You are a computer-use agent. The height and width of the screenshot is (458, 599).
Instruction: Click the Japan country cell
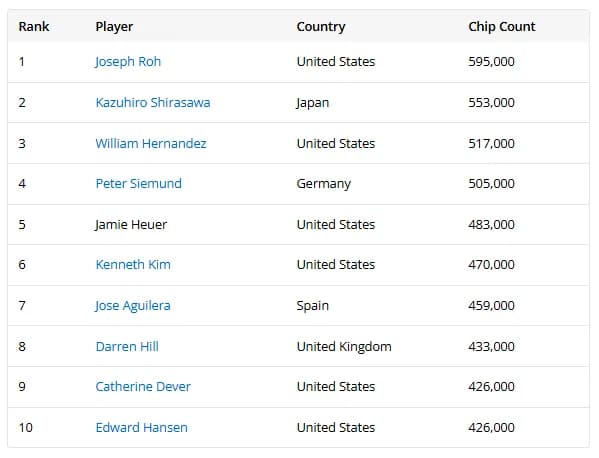(x=312, y=103)
